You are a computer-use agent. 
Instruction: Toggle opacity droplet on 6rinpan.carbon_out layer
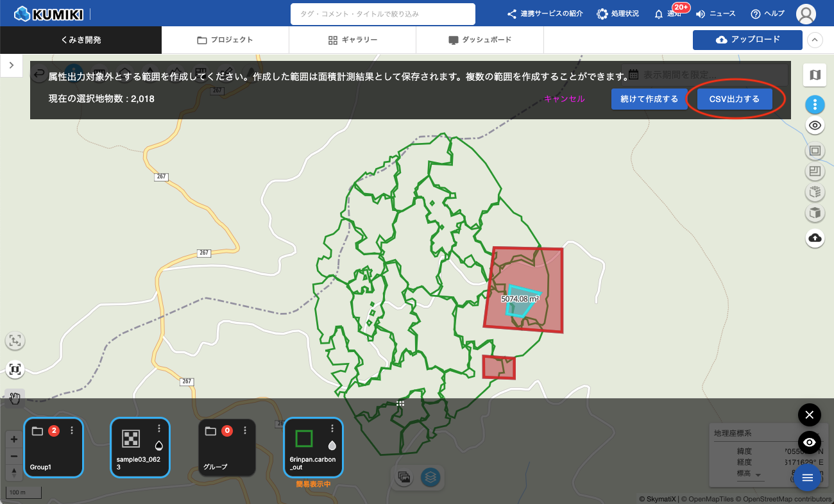[x=332, y=445]
